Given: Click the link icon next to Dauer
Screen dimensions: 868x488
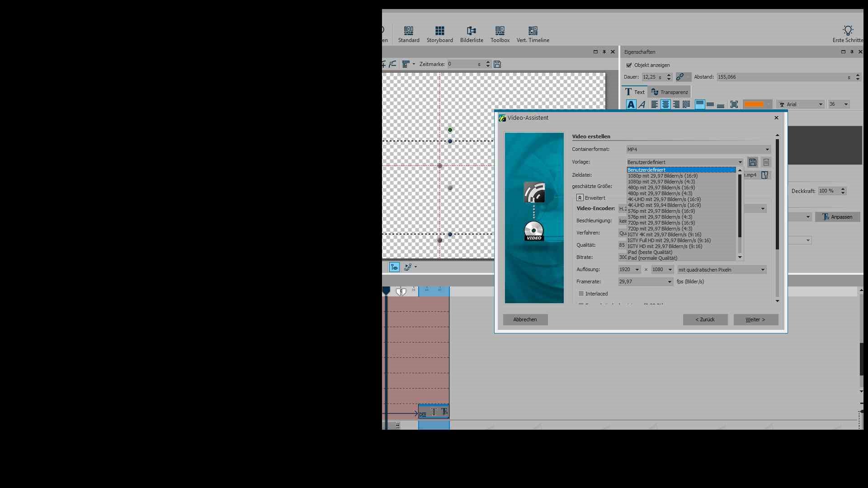Looking at the screenshot, I should tap(680, 77).
